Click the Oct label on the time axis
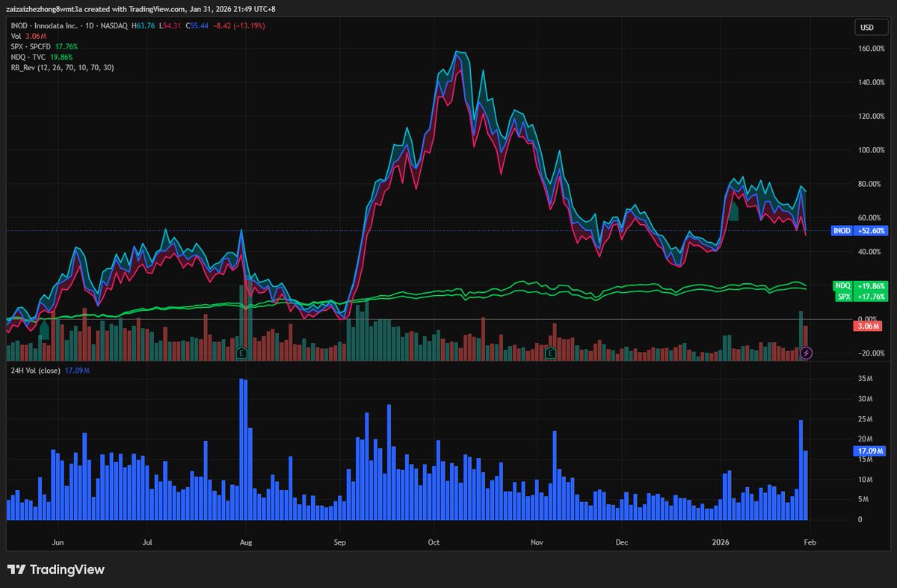This screenshot has width=897, height=588. (434, 542)
